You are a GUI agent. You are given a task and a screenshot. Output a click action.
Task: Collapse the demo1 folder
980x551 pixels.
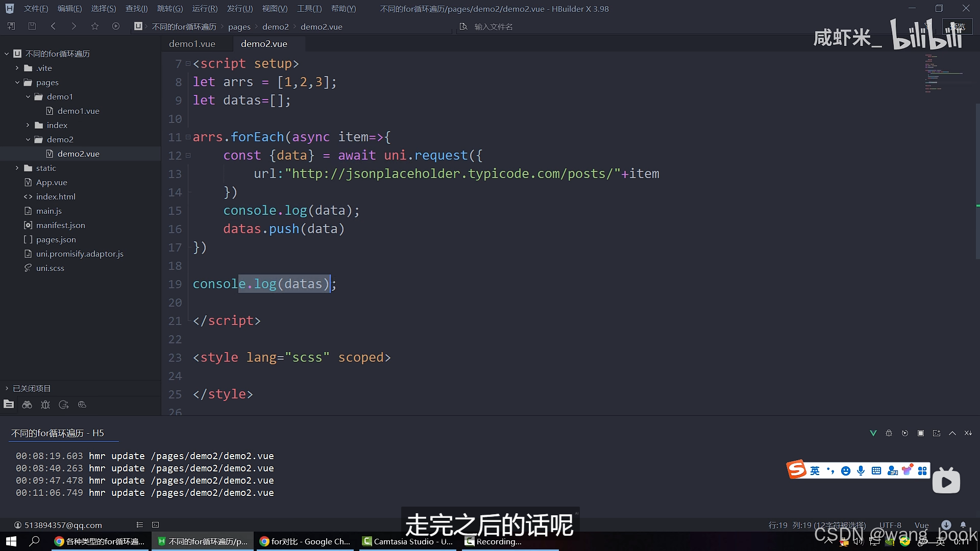pos(28,96)
